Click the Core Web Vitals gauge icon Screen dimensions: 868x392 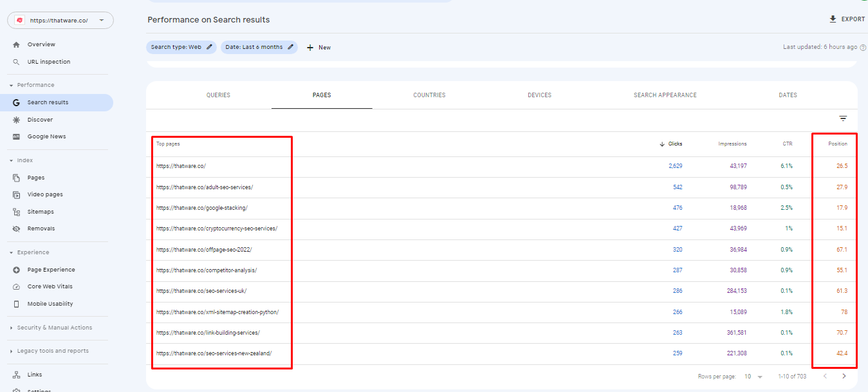(x=16, y=286)
